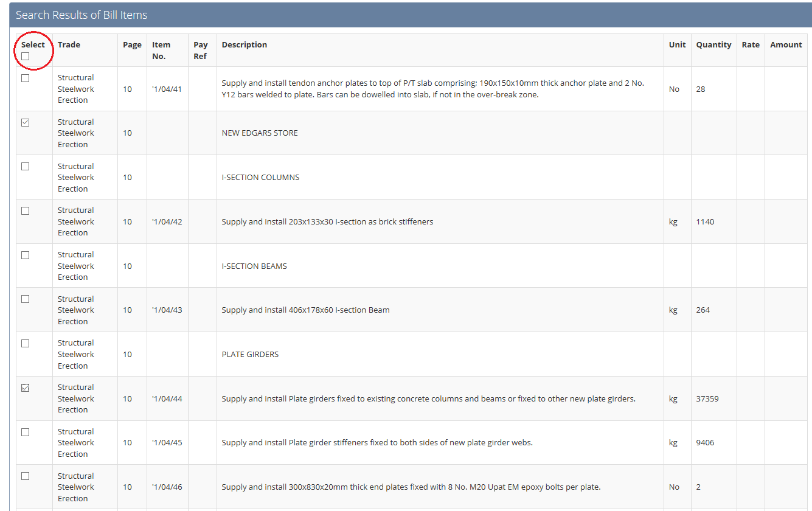Screen dimensions: 812x511
Task: Click the NEW EDGARS STORE description
Action: (260, 133)
